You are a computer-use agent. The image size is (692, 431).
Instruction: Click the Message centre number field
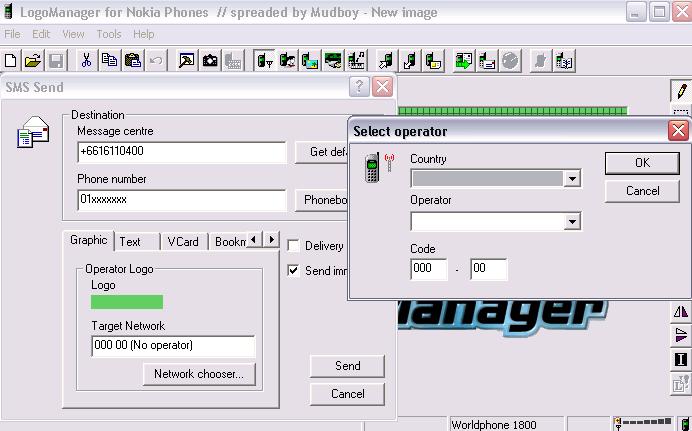pos(182,152)
